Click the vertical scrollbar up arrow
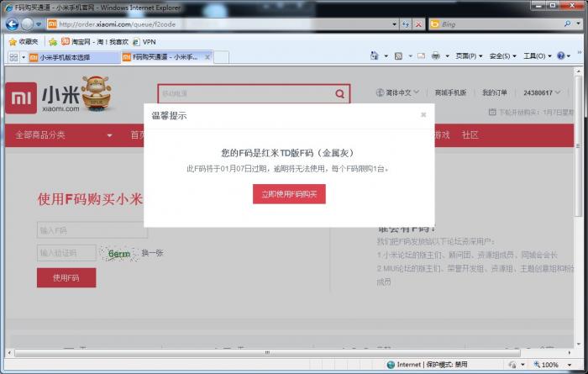588x374 pixels. click(578, 71)
